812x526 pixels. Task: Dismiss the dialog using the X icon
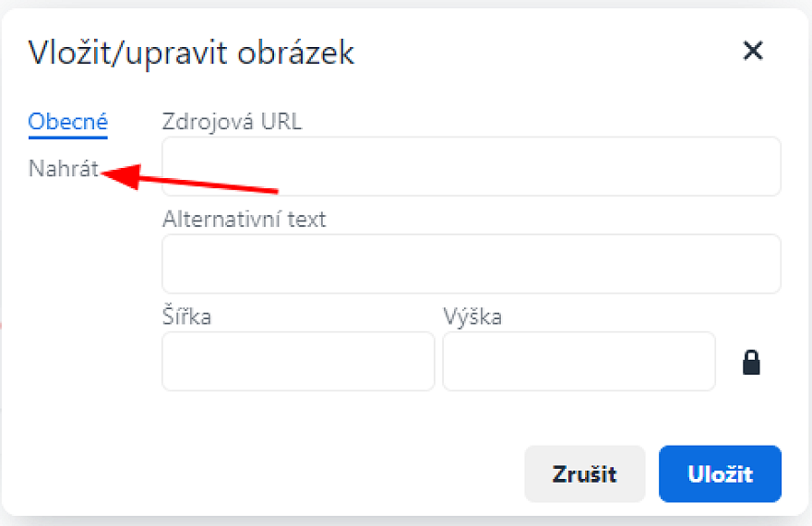pos(753,51)
